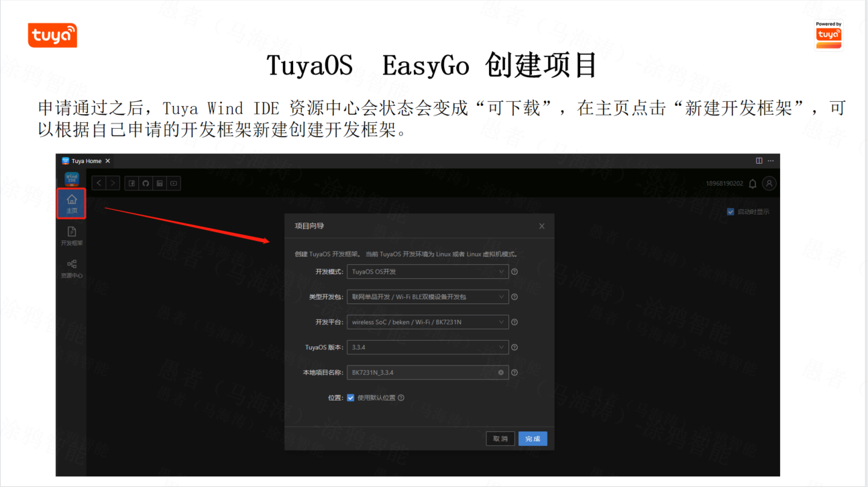Click the Powered by Tuya badge
The image size is (868, 487).
point(828,34)
